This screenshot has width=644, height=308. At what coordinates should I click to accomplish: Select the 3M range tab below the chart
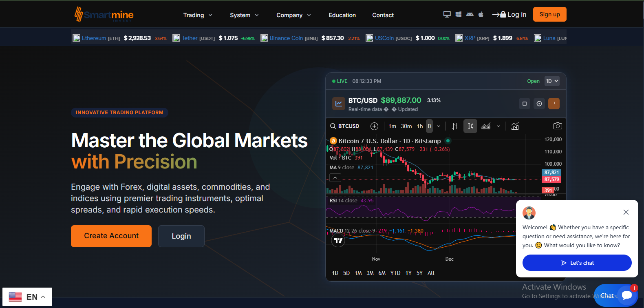point(370,273)
